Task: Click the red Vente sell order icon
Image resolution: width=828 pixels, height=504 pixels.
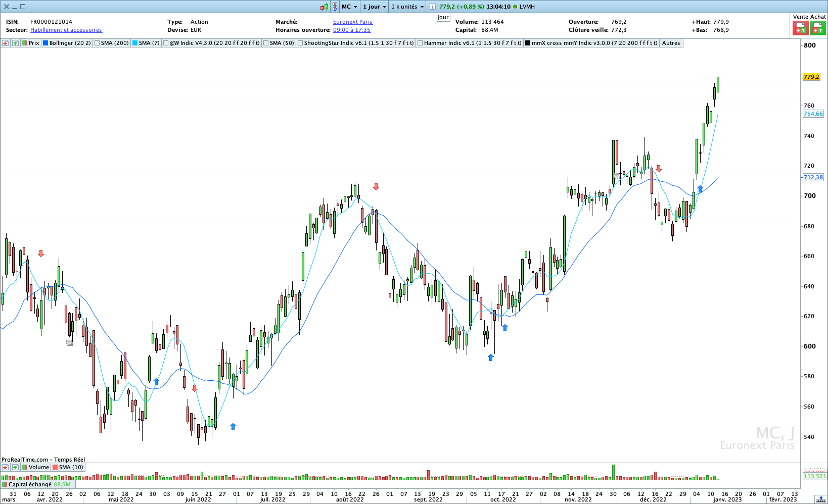Action: [x=801, y=28]
